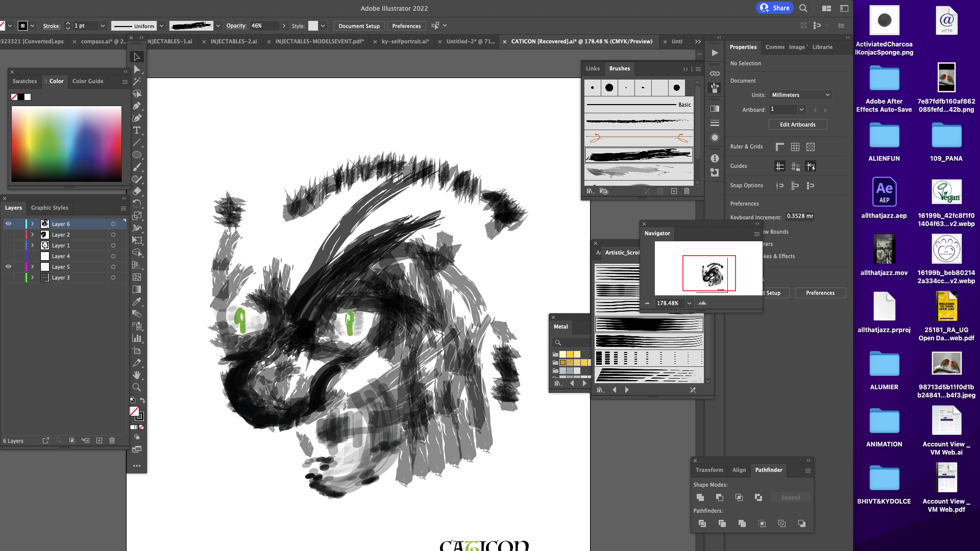Select the Eraser tool

click(x=137, y=191)
